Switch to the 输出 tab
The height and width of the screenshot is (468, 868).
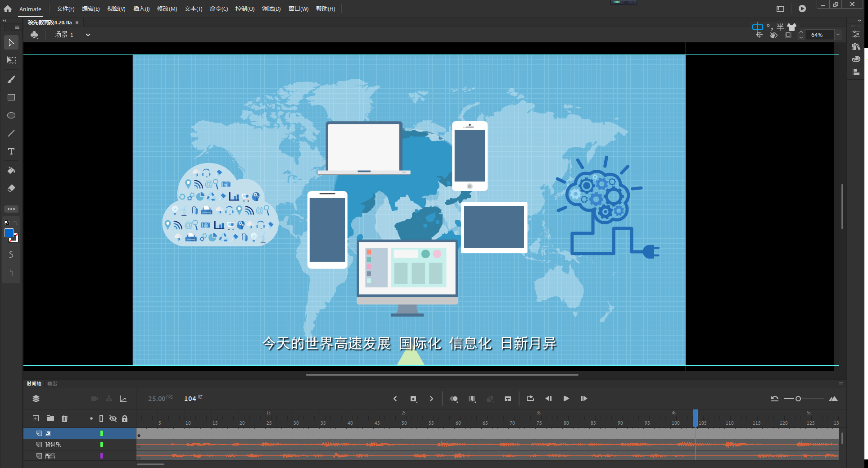(52, 384)
